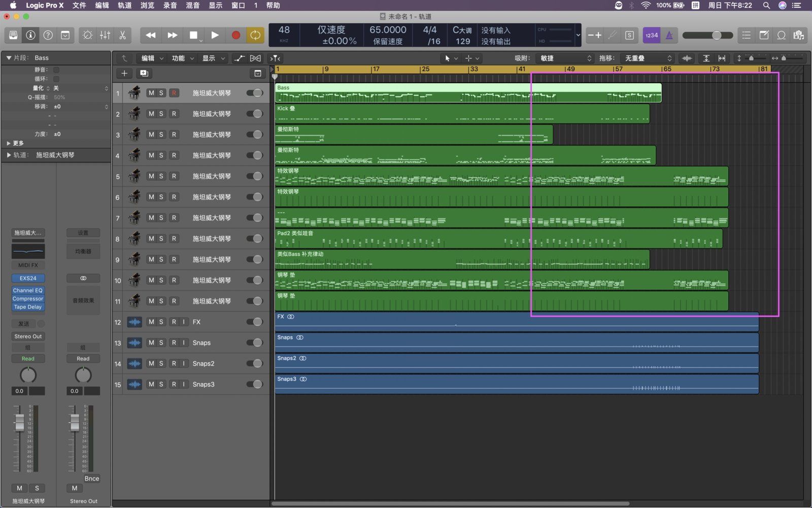Screen dimensions: 812x508
Task: Click the instrument channel strip volume fader
Action: [x=19, y=422]
